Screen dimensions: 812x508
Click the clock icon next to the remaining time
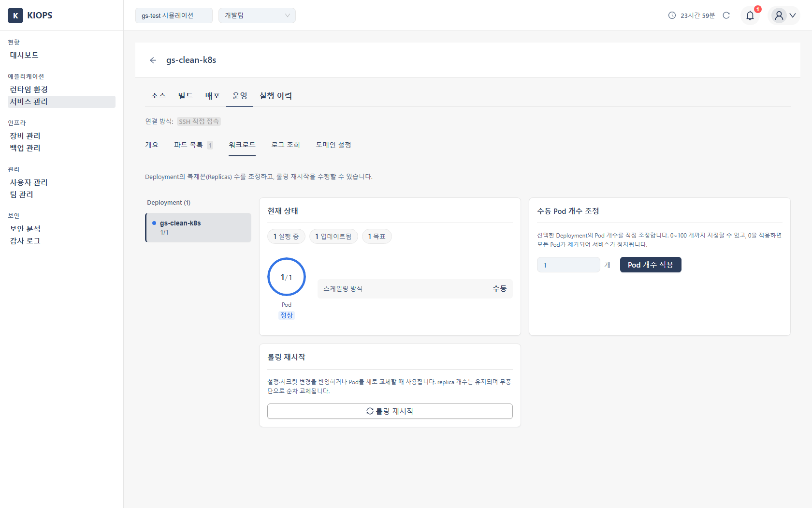[672, 15]
